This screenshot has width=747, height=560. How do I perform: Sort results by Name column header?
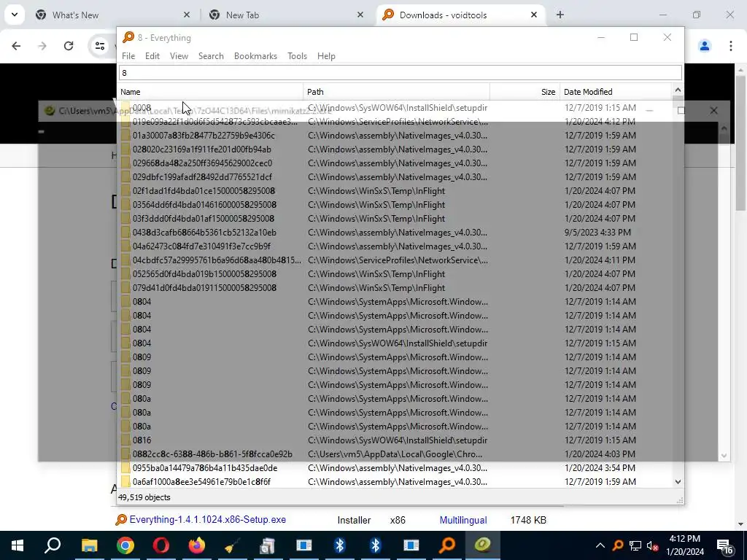[211, 92]
